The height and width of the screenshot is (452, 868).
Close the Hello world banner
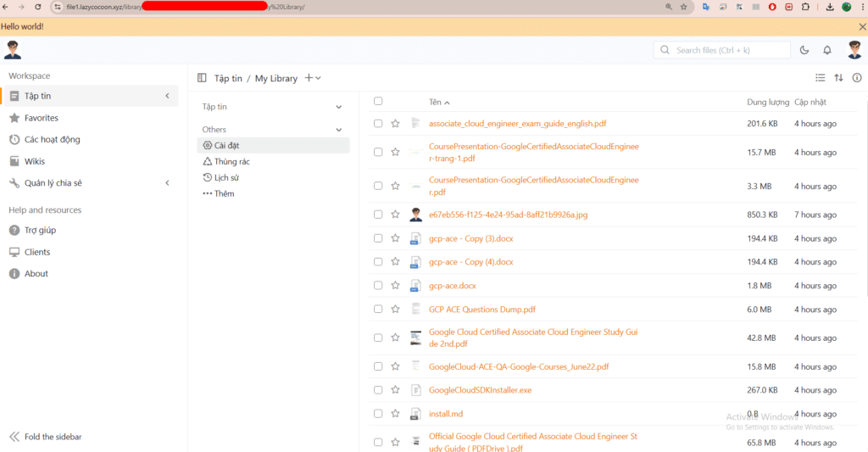tap(862, 26)
